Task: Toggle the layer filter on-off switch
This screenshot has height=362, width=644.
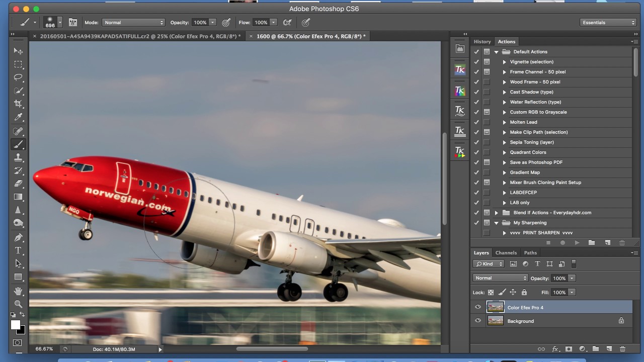Action: [574, 263]
